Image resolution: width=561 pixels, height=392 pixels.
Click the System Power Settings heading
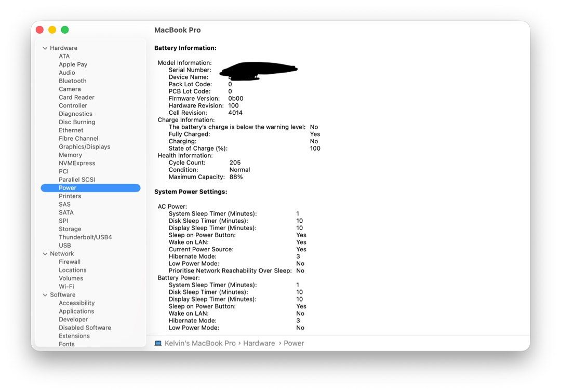click(191, 192)
